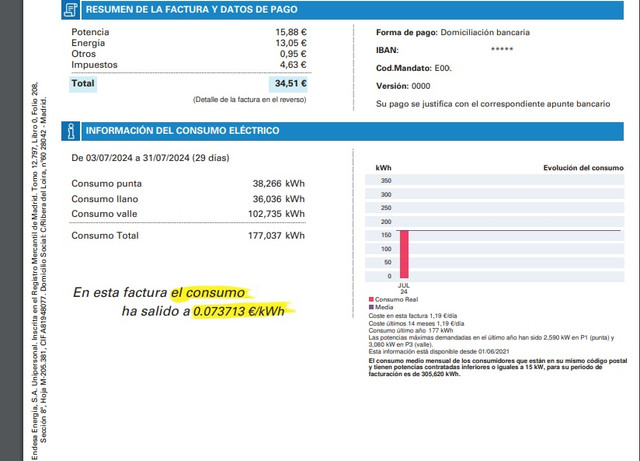Click the JUL 24 consumption bar
This screenshot has width=640, height=461.
pyautogui.click(x=404, y=254)
